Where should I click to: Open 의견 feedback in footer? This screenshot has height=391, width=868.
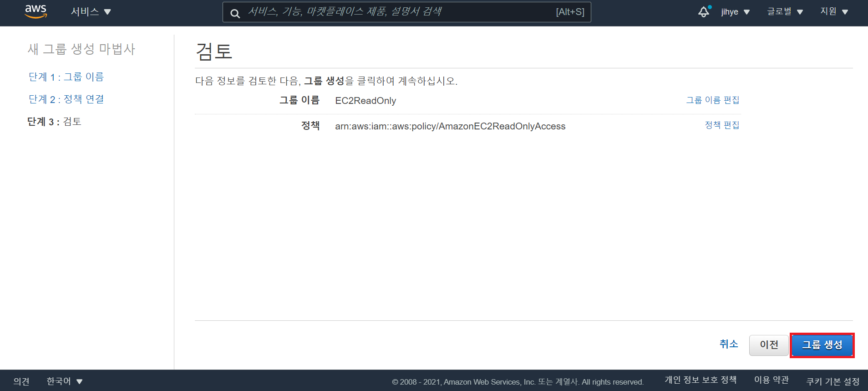tap(21, 381)
